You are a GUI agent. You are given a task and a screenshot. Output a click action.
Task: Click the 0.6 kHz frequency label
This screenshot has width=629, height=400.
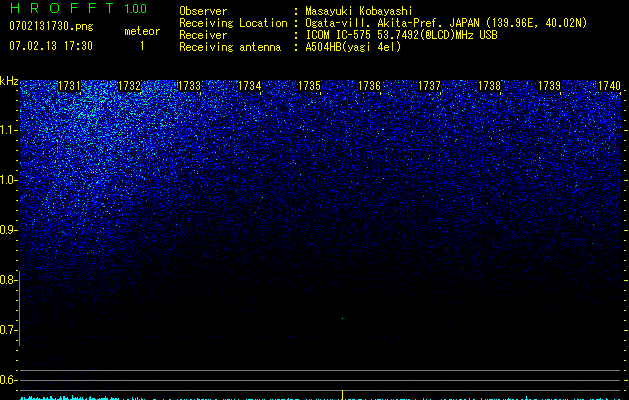(x=8, y=380)
